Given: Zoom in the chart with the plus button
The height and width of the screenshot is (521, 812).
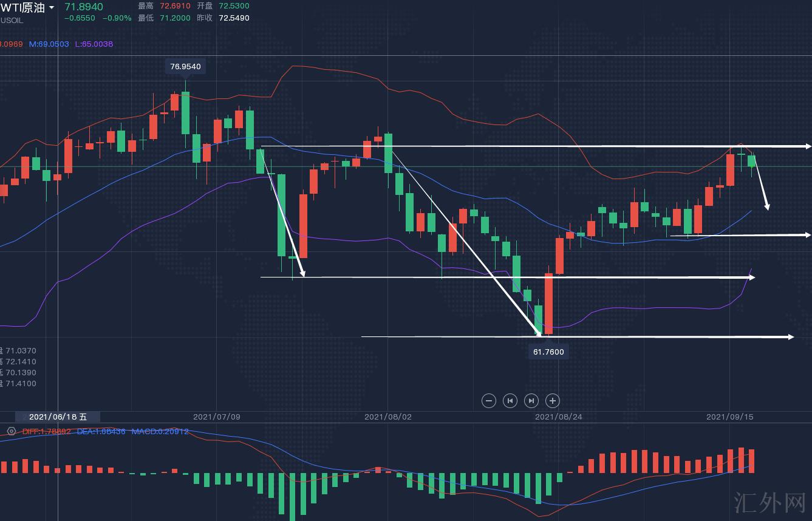Looking at the screenshot, I should tap(553, 401).
